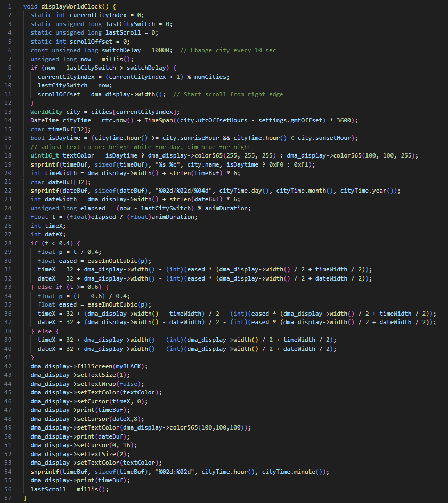Click the "%02d:%02d" format string
This screenshot has width=448, height=503.
tap(176, 472)
